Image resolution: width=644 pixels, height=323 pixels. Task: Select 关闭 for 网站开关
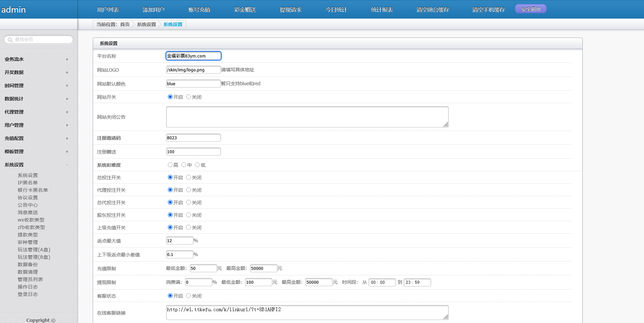click(x=188, y=97)
